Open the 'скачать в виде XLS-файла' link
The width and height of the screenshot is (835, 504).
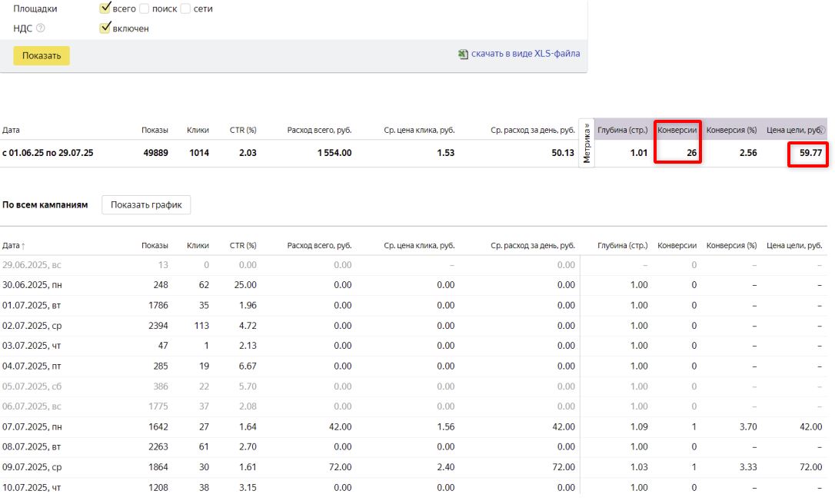(x=525, y=54)
